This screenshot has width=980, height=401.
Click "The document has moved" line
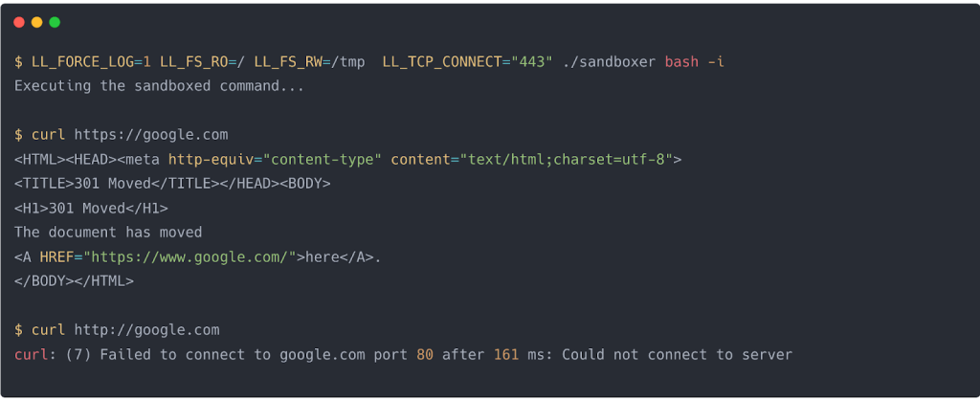pyautogui.click(x=108, y=233)
